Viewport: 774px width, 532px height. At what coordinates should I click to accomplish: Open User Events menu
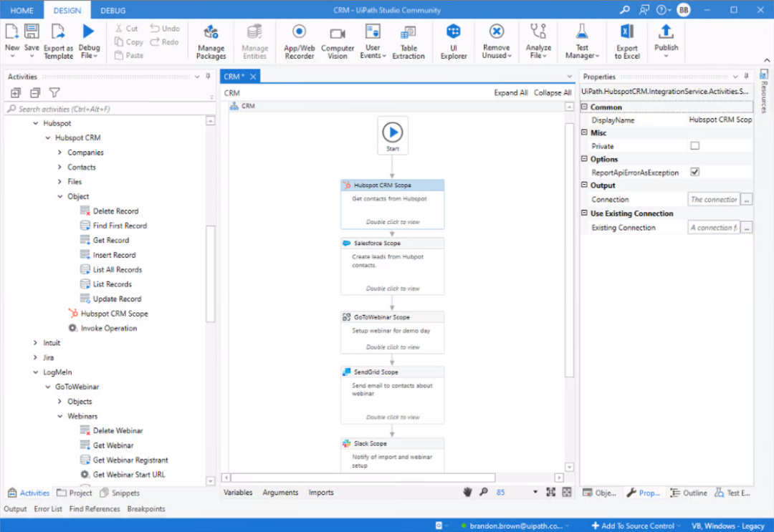pos(373,42)
